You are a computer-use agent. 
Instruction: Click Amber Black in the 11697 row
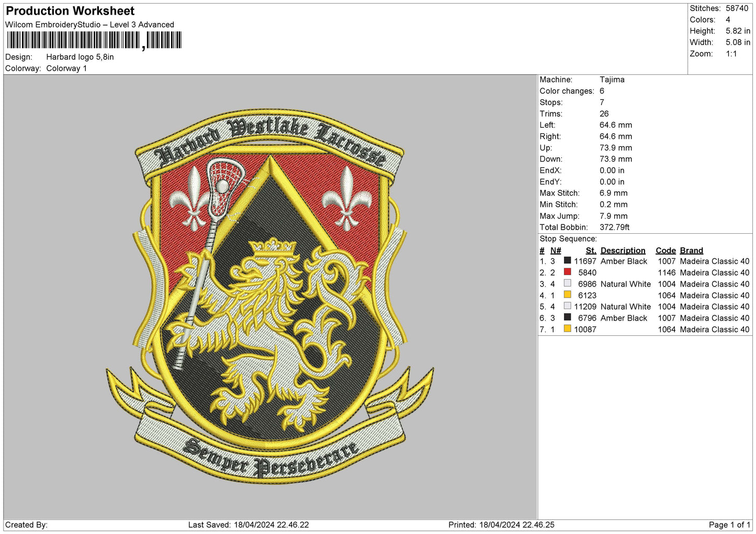click(x=624, y=261)
